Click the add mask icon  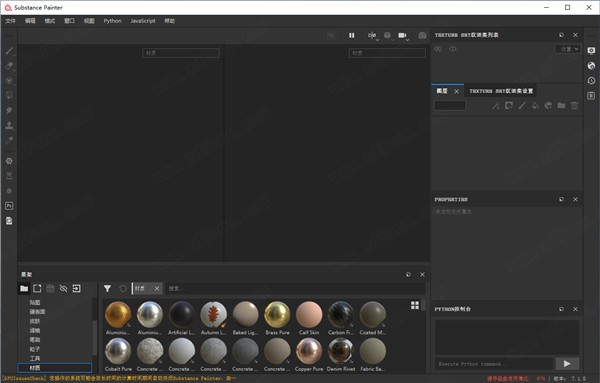coord(509,106)
